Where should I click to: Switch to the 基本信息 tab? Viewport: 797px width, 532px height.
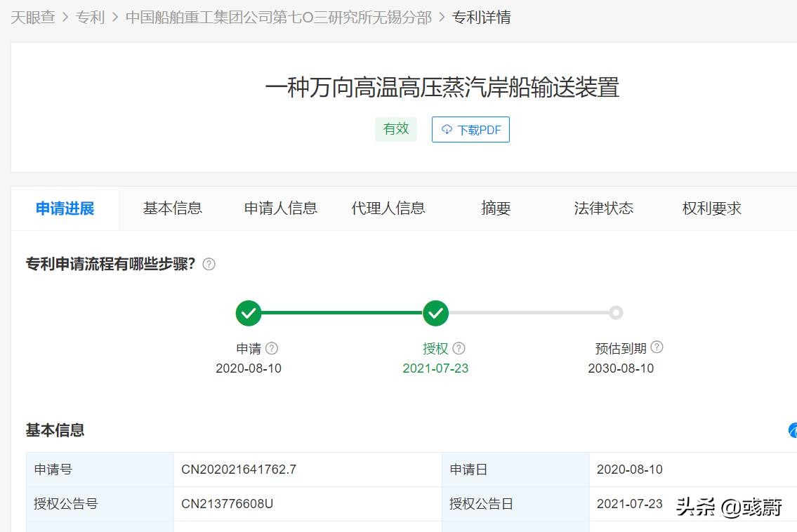click(x=172, y=208)
